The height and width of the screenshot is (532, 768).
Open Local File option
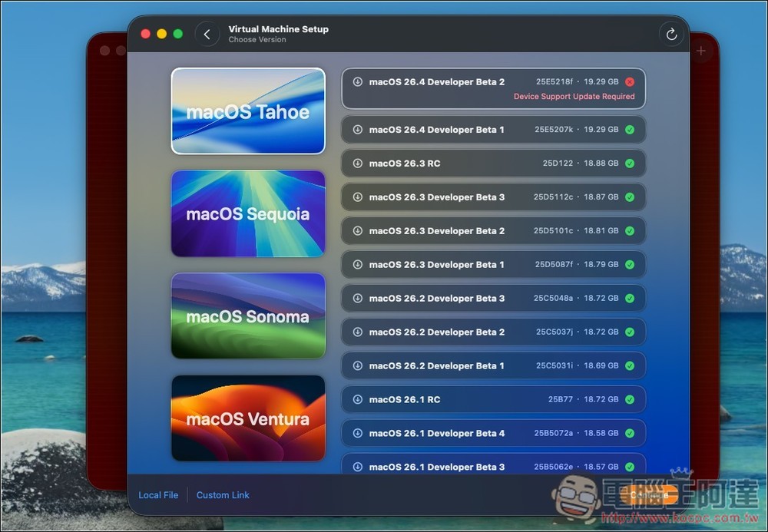(x=158, y=495)
